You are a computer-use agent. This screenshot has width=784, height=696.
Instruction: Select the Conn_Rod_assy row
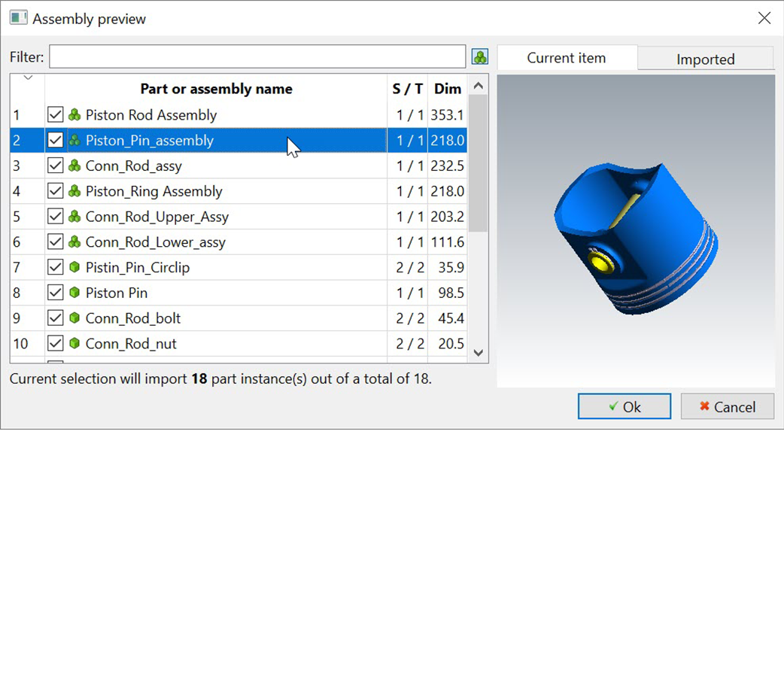239,166
